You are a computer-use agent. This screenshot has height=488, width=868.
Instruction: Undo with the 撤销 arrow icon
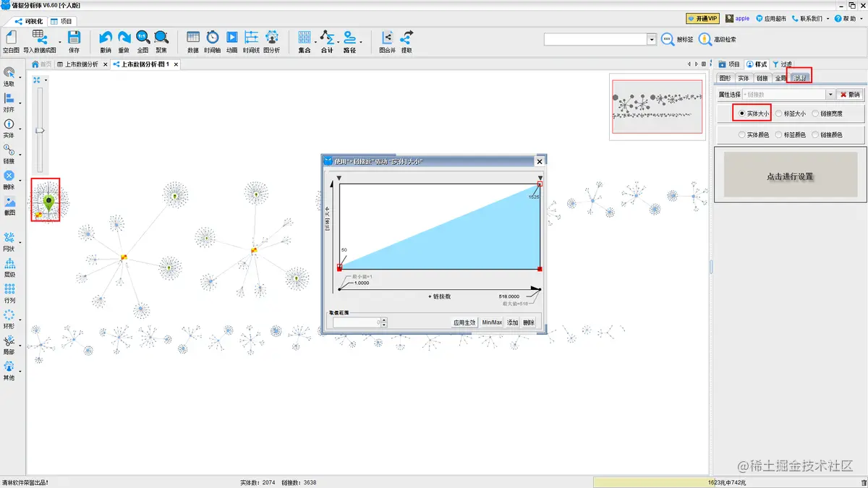click(106, 38)
